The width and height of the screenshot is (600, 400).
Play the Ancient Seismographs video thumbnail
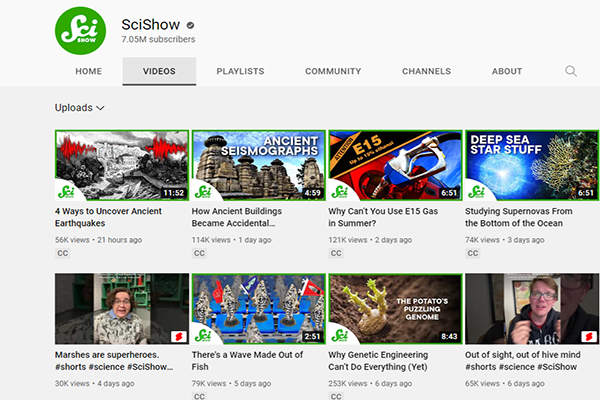(258, 165)
